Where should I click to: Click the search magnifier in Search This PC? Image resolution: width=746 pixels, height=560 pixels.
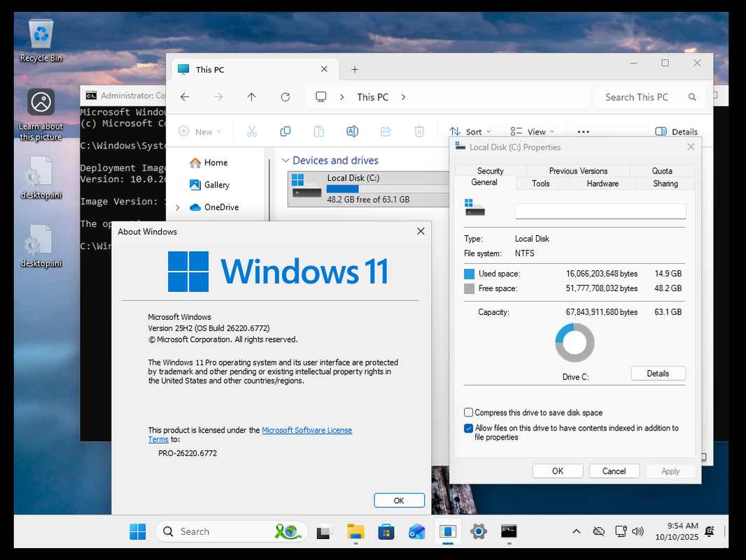(692, 97)
